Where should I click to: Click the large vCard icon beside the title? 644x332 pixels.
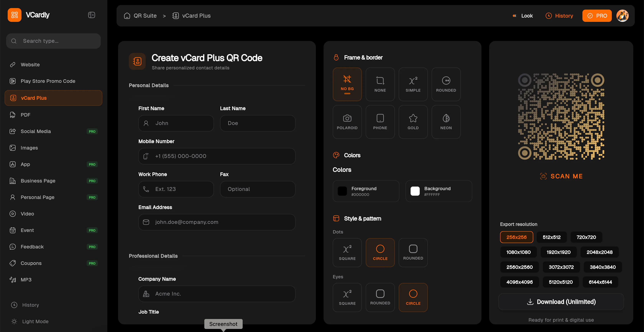[137, 61]
